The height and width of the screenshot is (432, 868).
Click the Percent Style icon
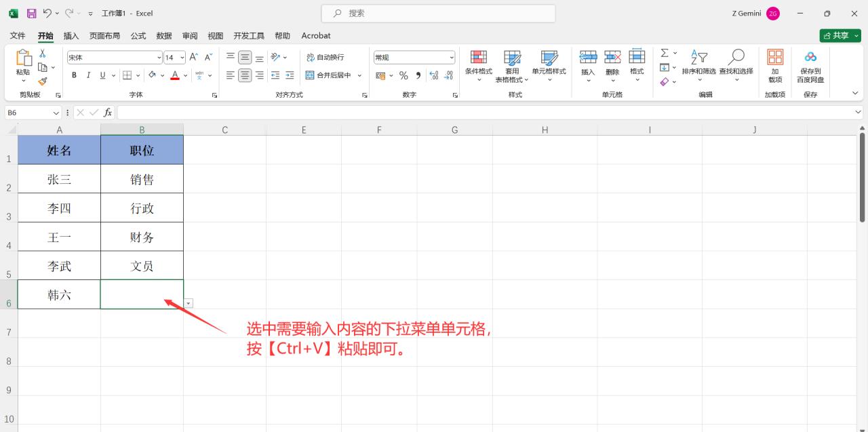coord(403,75)
